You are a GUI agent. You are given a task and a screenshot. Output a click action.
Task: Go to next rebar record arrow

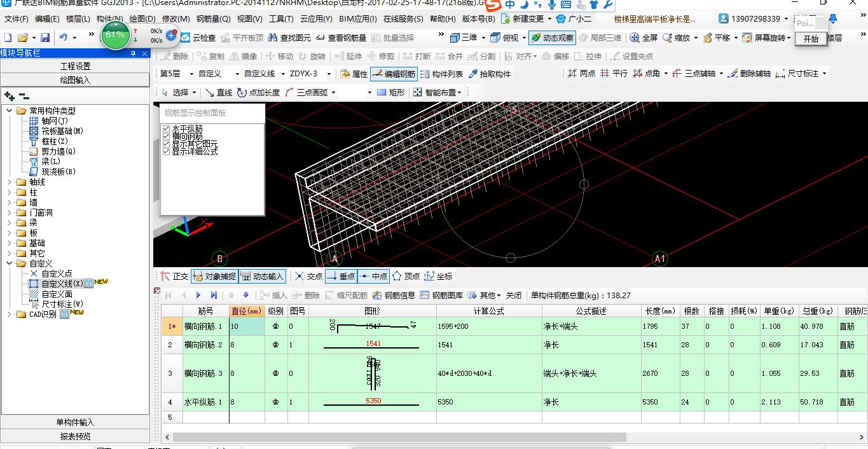pyautogui.click(x=198, y=296)
